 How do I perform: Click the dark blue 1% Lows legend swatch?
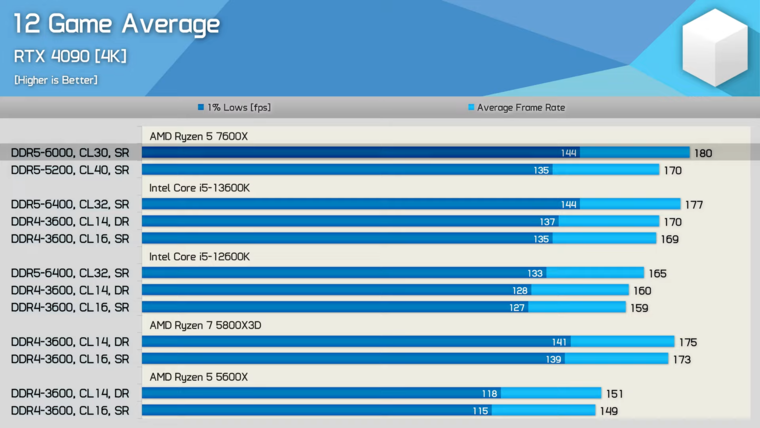201,107
